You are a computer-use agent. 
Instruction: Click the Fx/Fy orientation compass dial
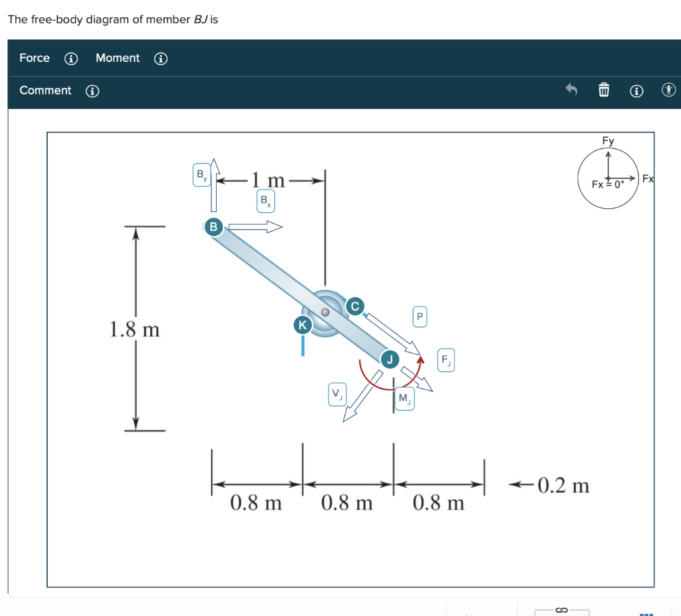pos(608,178)
